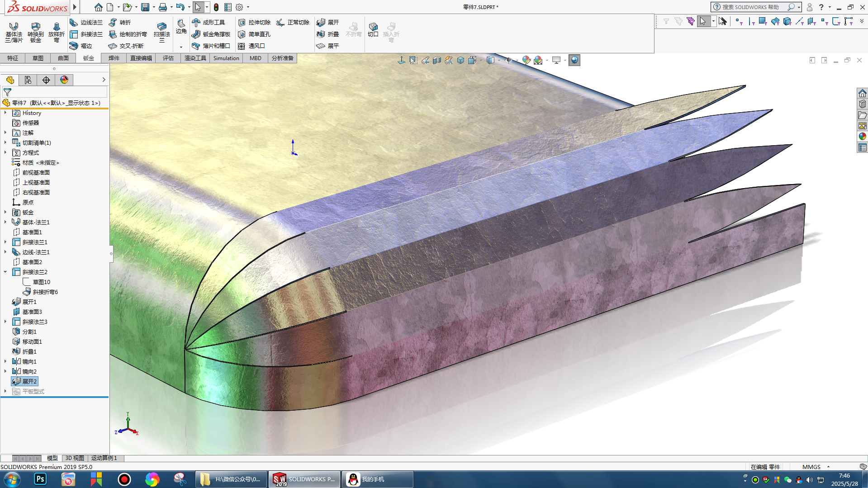Click the volume icon in system tray
Image resolution: width=868 pixels, height=488 pixels.
[x=810, y=480]
